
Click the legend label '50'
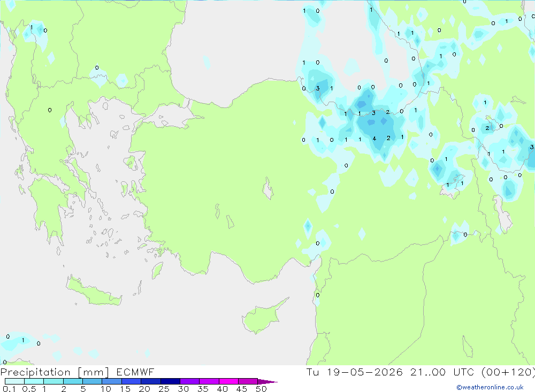point(261,389)
